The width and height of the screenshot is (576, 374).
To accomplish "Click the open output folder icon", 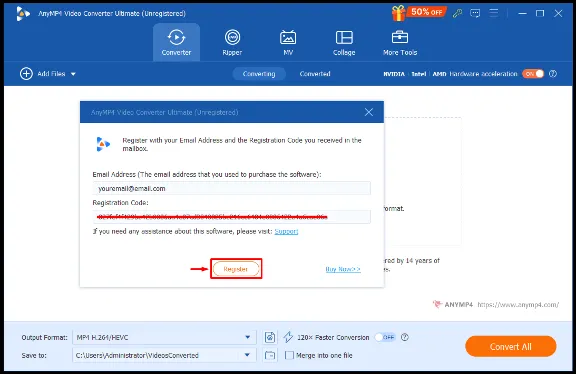I will pos(270,355).
